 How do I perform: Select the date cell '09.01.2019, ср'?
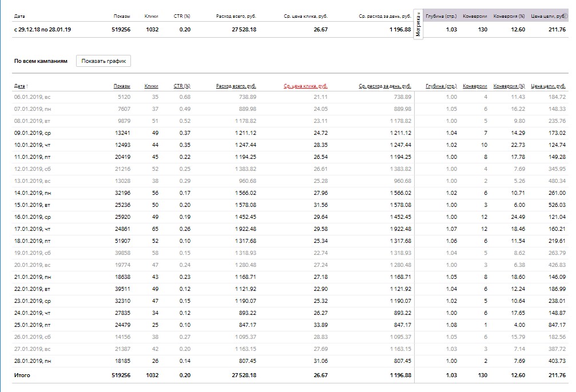click(x=33, y=133)
